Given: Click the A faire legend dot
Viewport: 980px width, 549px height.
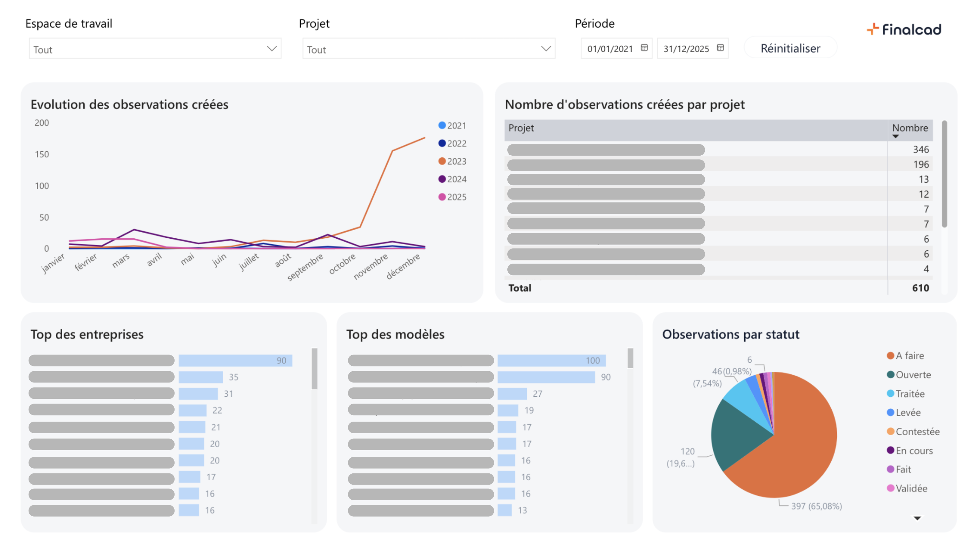Looking at the screenshot, I should 890,356.
